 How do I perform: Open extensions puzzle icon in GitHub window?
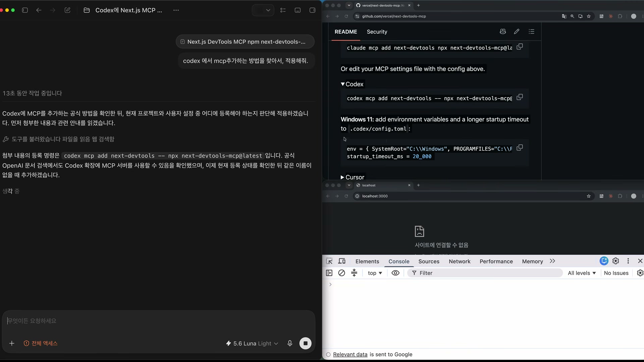(620, 16)
